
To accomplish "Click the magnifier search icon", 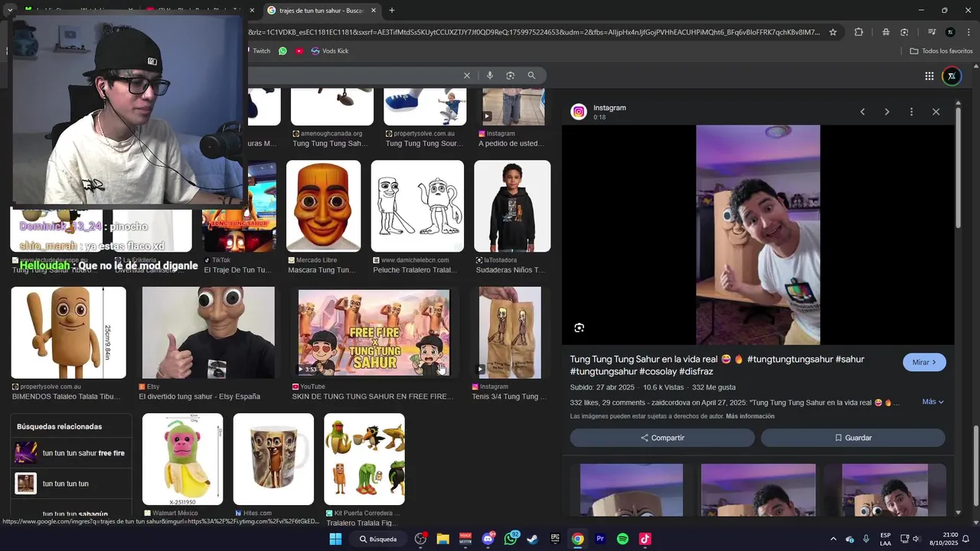I will 531,76.
